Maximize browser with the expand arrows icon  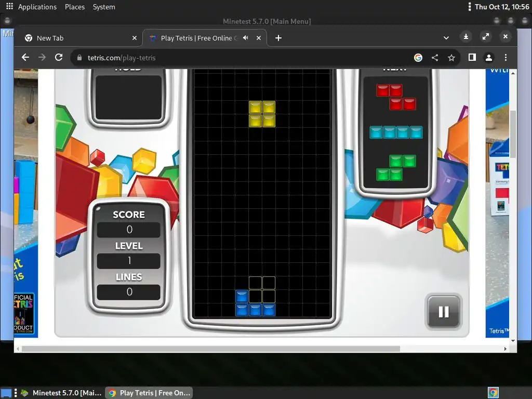pyautogui.click(x=486, y=36)
